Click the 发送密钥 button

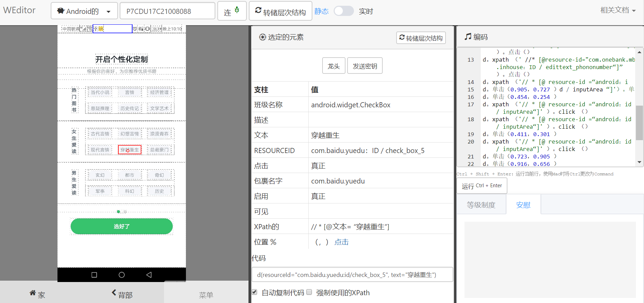365,66
